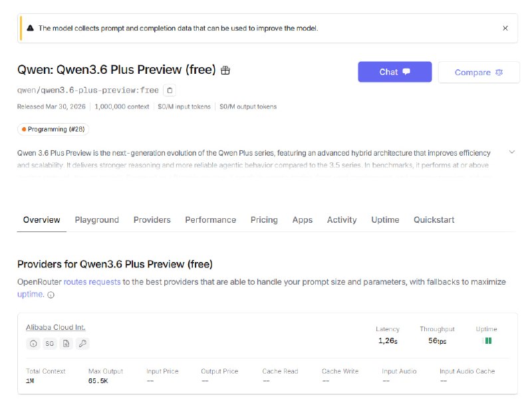Open the Pricing tab
The image size is (532, 417).
[x=264, y=219]
